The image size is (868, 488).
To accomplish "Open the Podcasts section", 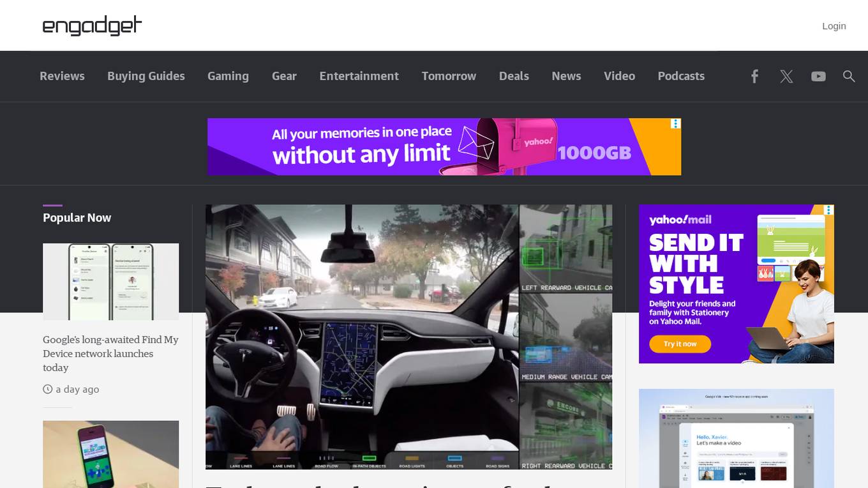I will (681, 76).
